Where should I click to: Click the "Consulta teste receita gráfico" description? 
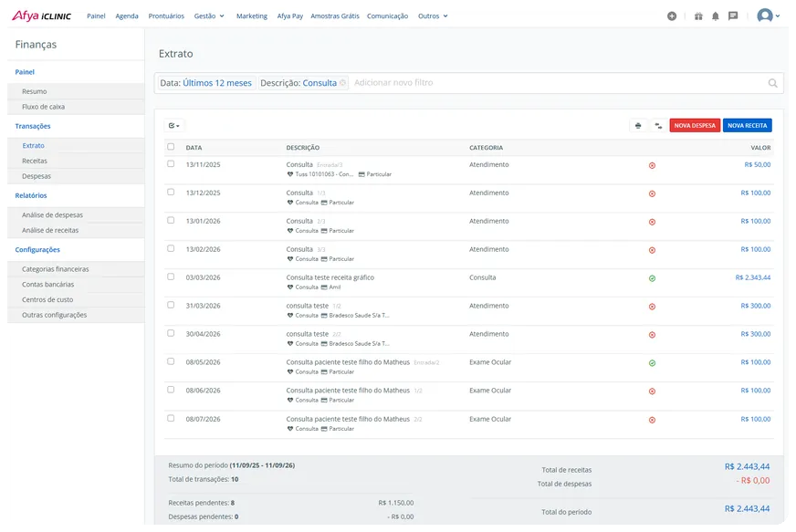pyautogui.click(x=330, y=277)
